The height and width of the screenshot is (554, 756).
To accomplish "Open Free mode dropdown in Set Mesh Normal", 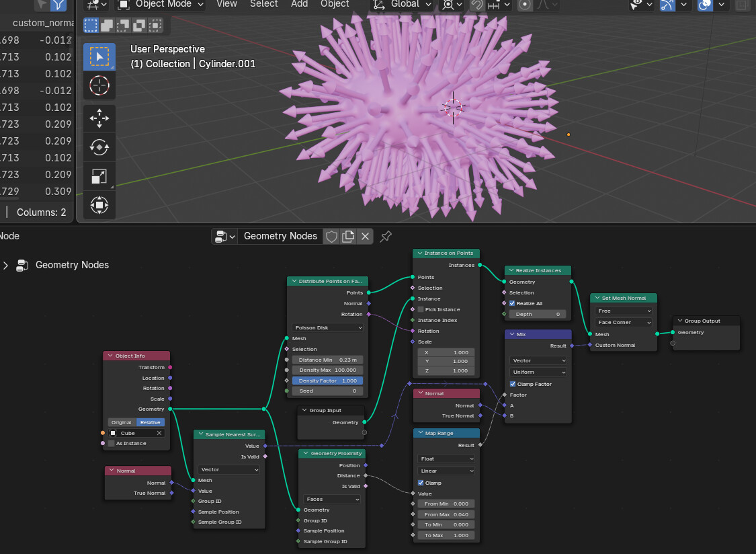I will click(x=624, y=311).
